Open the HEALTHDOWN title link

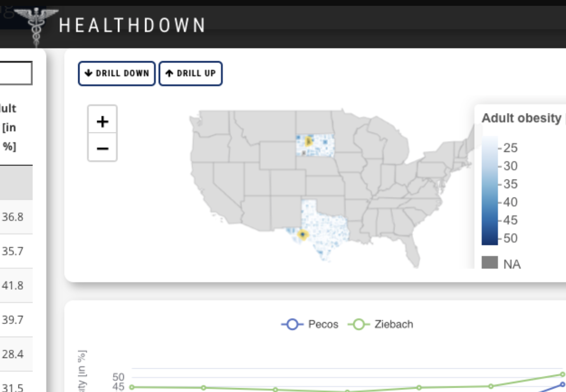(x=132, y=25)
